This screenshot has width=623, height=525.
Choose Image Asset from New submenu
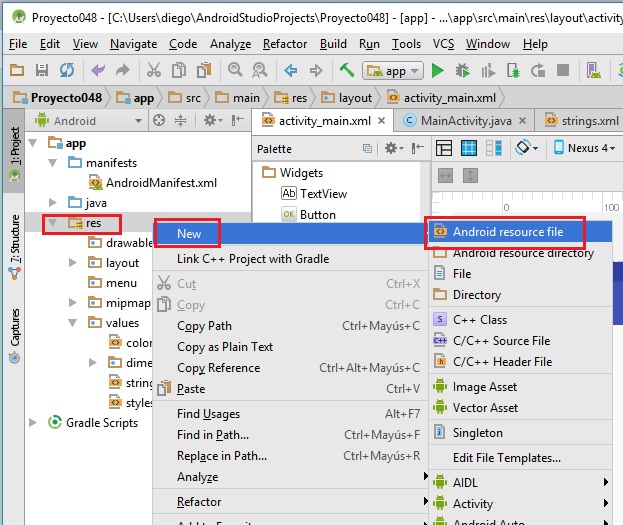520,387
